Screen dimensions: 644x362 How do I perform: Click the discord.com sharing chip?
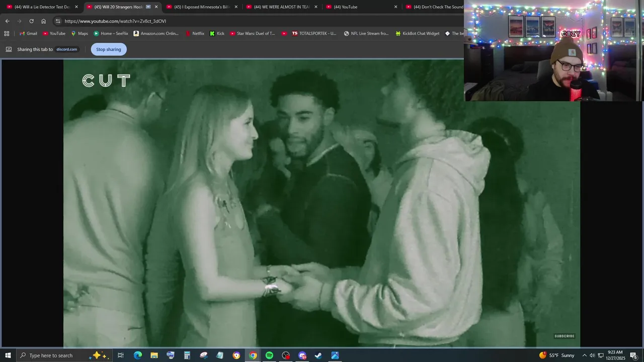tap(66, 49)
